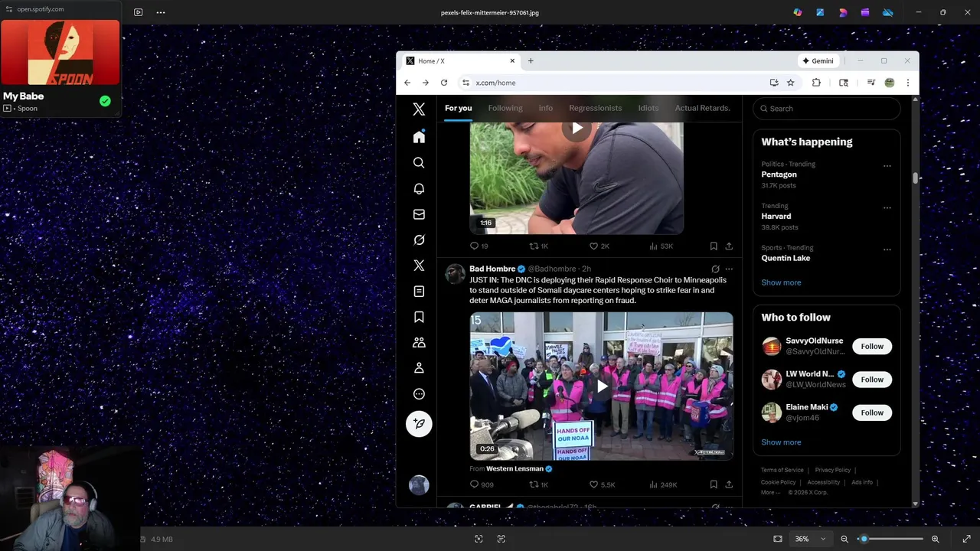Switch to For you tab
This screenshot has width=980, height=551.
[459, 108]
